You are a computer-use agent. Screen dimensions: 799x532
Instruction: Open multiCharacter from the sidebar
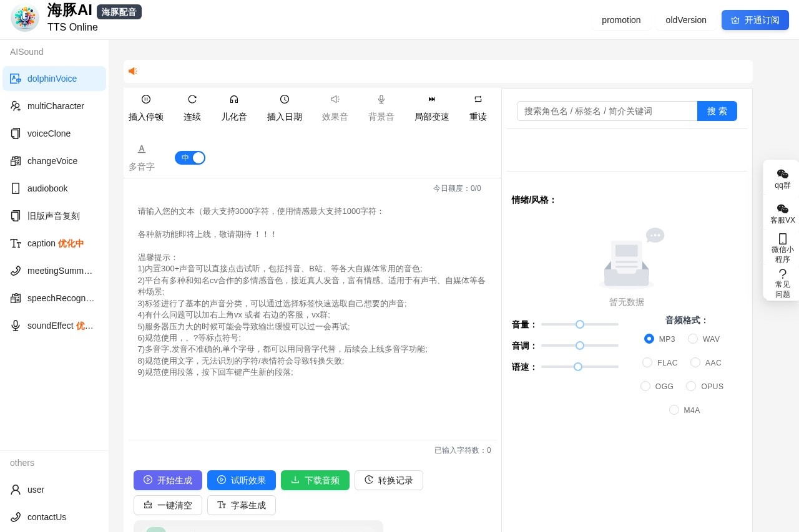click(x=56, y=106)
